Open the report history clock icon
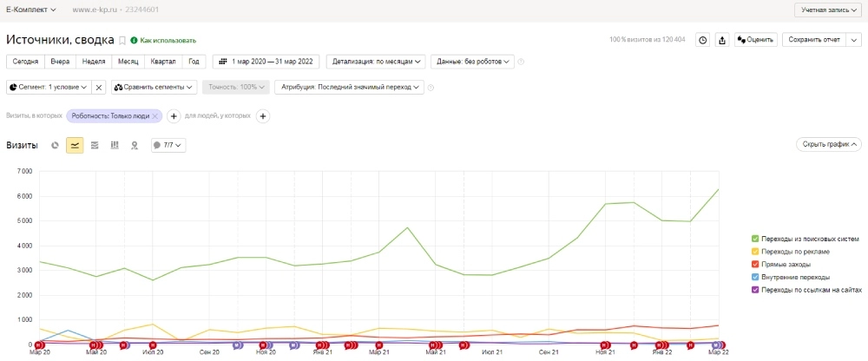Image resolution: width=868 pixels, height=361 pixels. click(702, 40)
